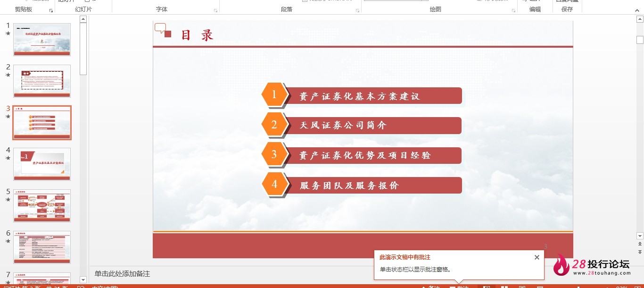644x288 pixels.
Task: Select slide 1 thumbnail
Action: tap(42, 40)
